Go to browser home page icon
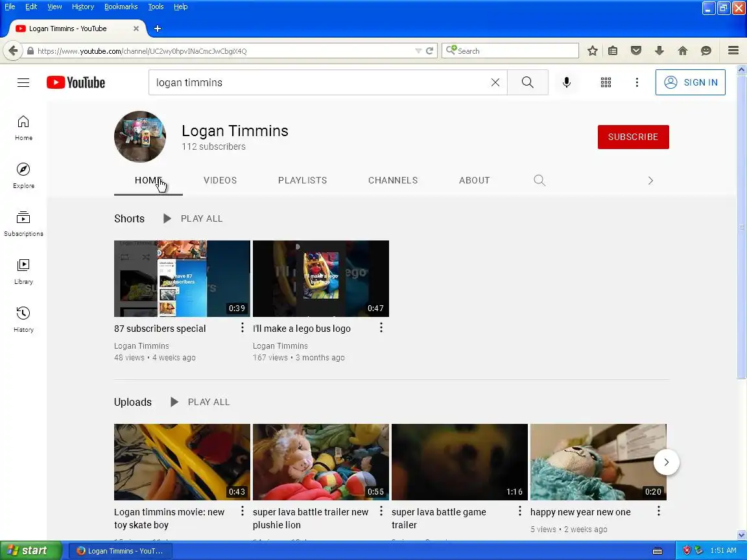Viewport: 747px width, 560px height. pyautogui.click(x=683, y=51)
